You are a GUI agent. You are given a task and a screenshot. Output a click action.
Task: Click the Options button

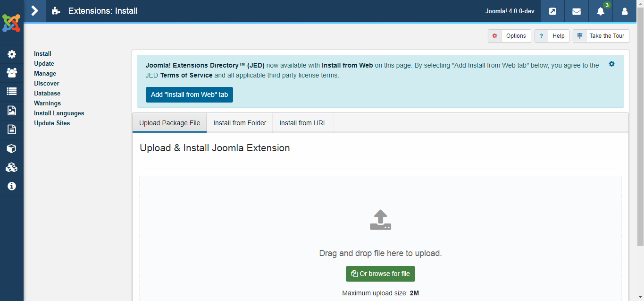pyautogui.click(x=510, y=36)
